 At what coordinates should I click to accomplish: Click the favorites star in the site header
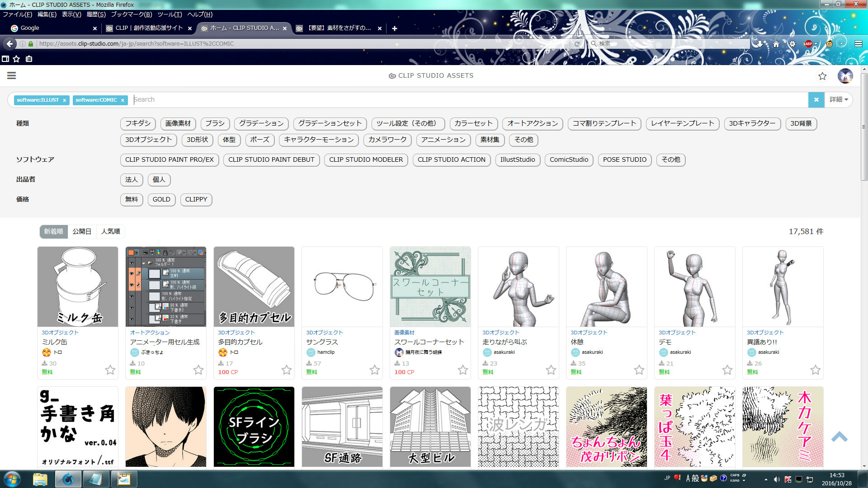pos(822,76)
